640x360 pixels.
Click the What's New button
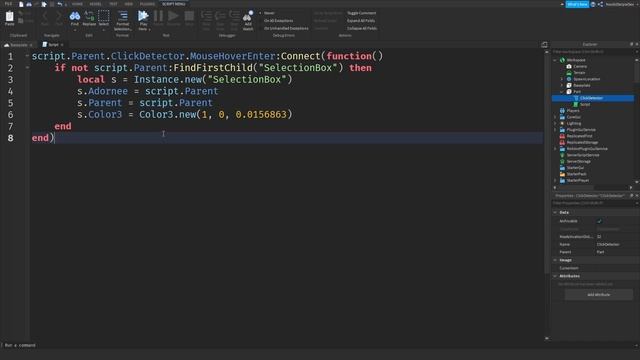[577, 4]
